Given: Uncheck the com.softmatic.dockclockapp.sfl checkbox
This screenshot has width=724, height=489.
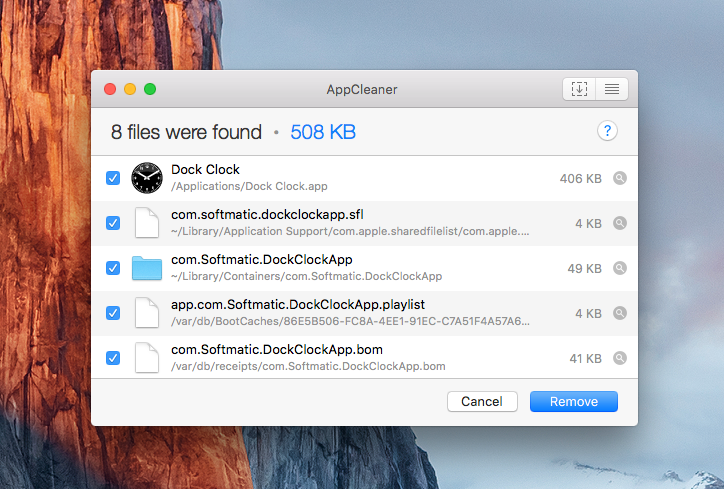Looking at the screenshot, I should 113,223.
